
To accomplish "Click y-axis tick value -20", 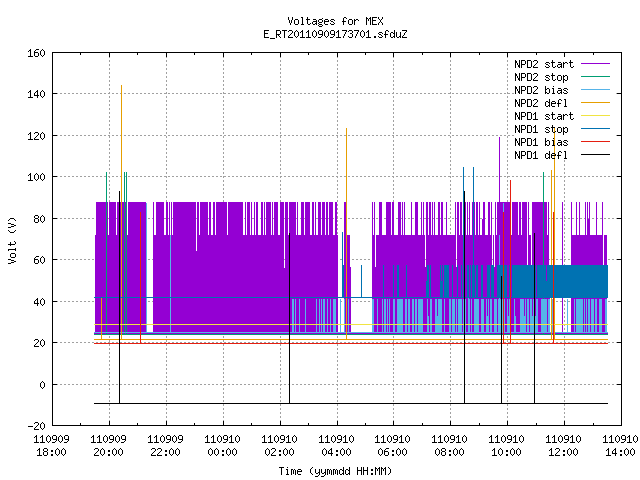I will [x=36, y=426].
